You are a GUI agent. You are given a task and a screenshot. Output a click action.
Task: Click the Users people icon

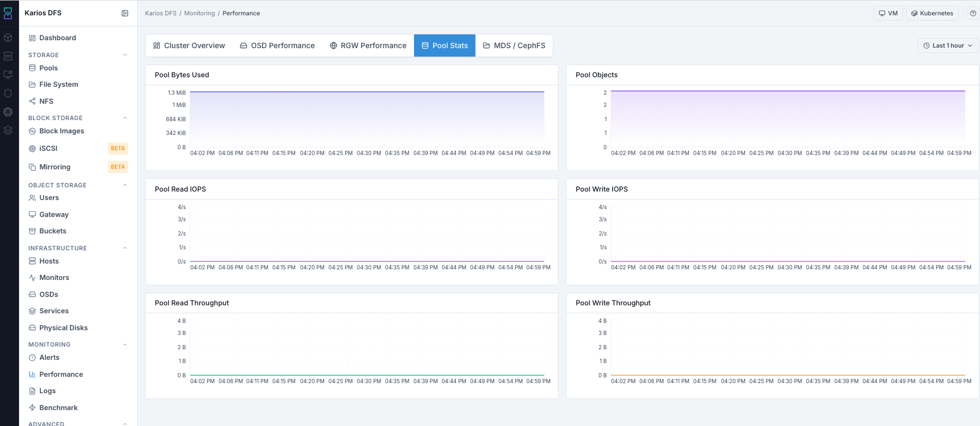tap(32, 198)
